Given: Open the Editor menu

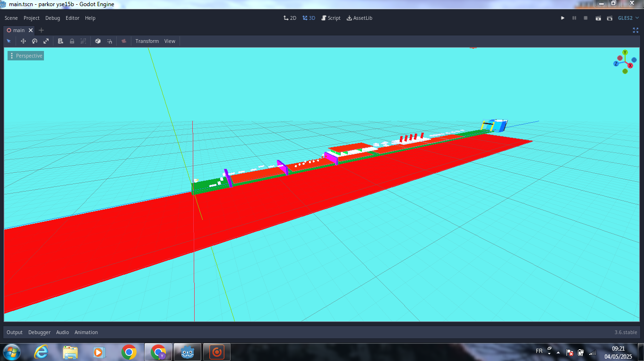Looking at the screenshot, I should tap(72, 18).
